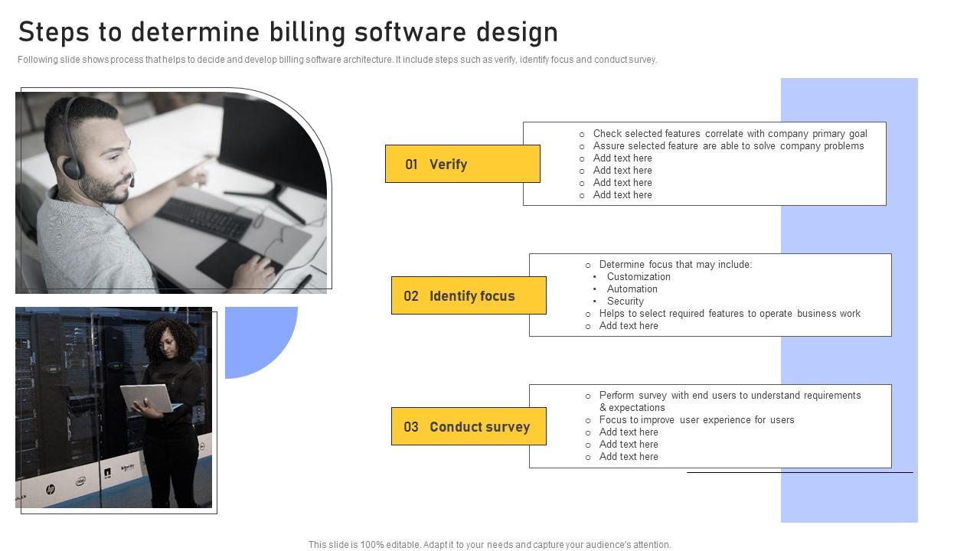980x551 pixels.
Task: Select the photo of man wearing headset
Action: pos(171,191)
